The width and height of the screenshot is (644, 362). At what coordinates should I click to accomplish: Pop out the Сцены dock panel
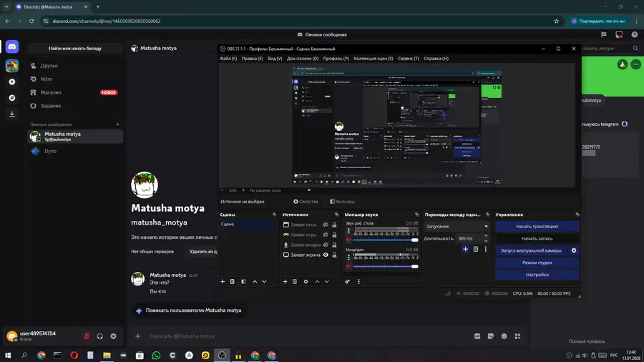[x=274, y=215]
